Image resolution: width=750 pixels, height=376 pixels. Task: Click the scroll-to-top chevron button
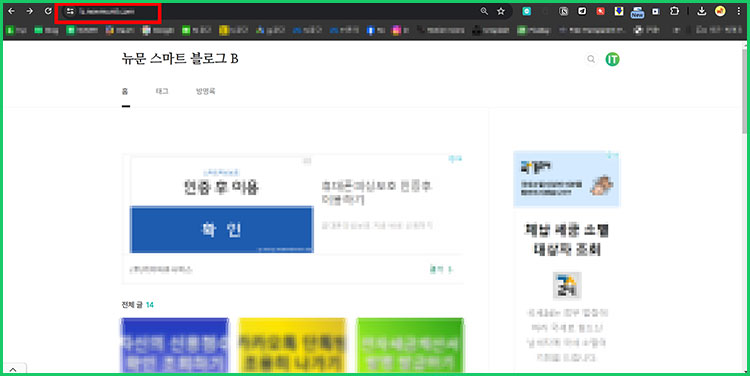[x=13, y=369]
